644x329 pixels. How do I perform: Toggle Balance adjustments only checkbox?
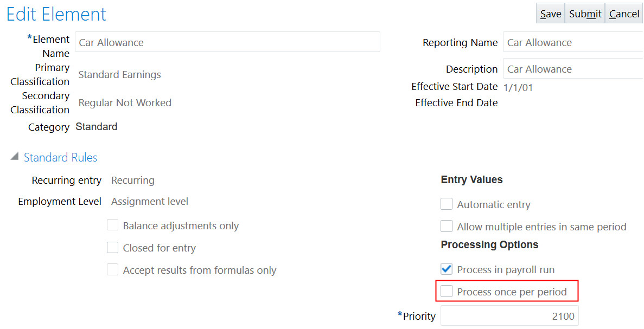(x=113, y=225)
